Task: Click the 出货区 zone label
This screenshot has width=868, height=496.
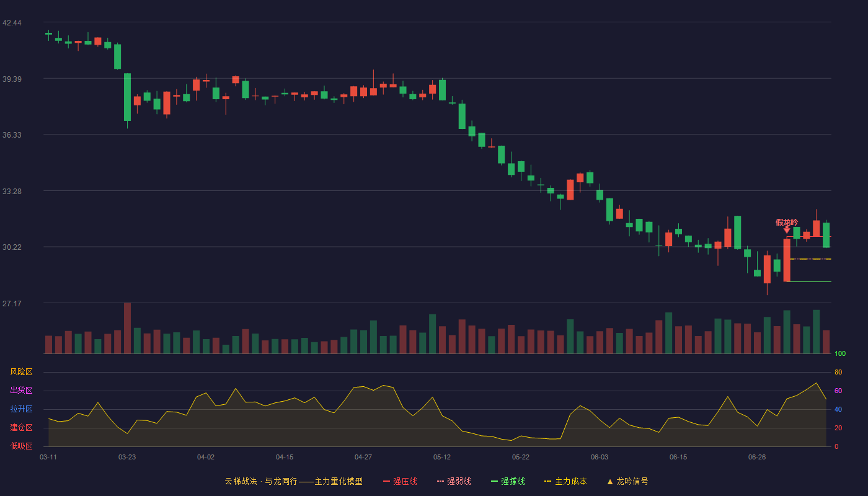Action: click(21, 391)
